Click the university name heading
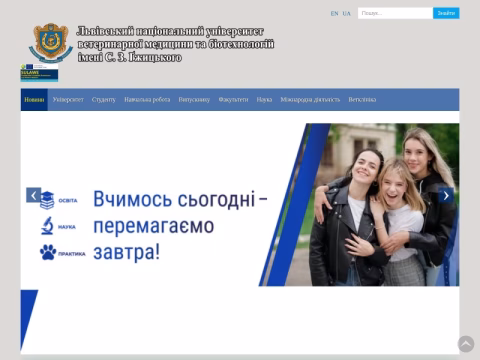The height and width of the screenshot is (360, 480). (x=176, y=44)
